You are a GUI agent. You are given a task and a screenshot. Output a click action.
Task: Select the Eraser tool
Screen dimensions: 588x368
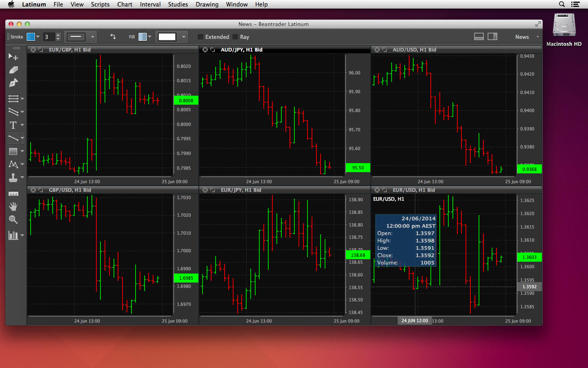(13, 70)
